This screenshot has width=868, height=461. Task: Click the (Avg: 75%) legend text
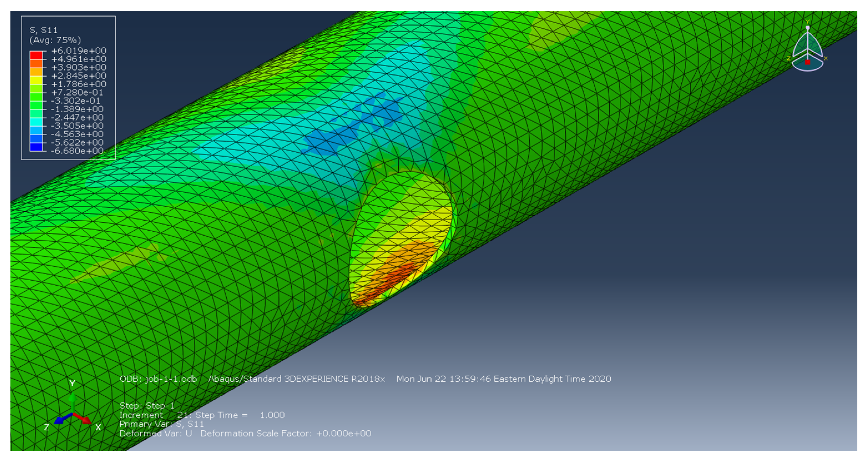(x=55, y=40)
